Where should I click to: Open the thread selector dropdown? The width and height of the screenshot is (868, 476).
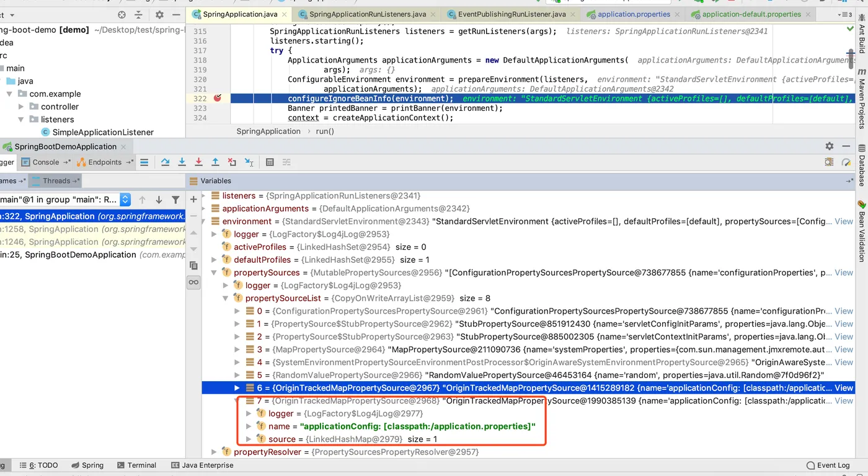pos(125,200)
